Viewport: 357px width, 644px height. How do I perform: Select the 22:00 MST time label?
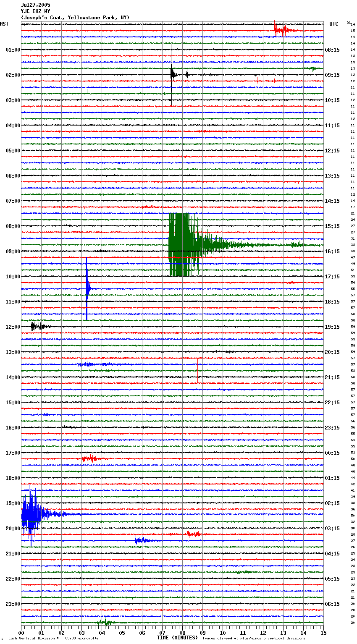point(13,579)
